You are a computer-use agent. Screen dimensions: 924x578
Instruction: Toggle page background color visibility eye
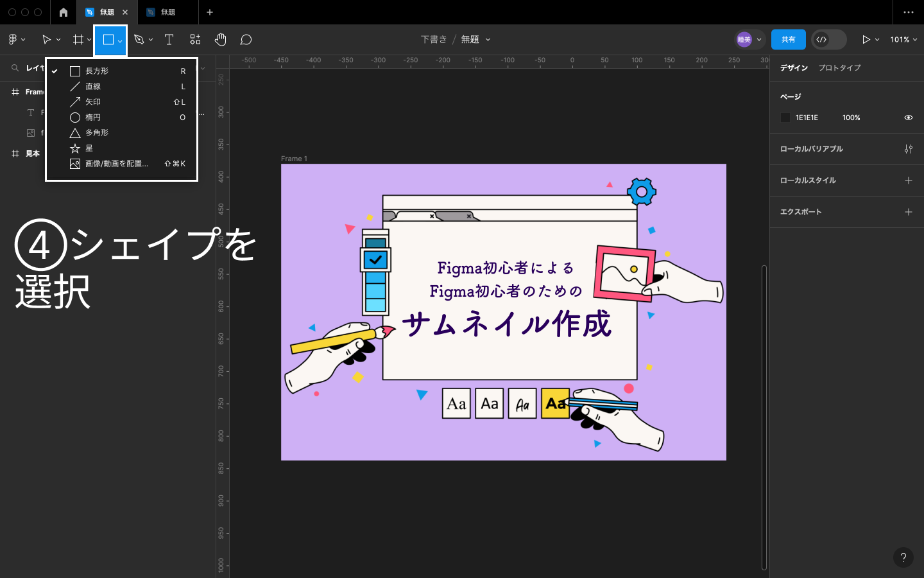pyautogui.click(x=908, y=118)
